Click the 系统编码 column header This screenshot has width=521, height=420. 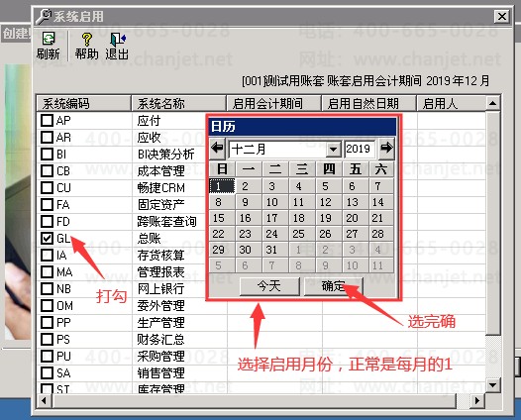pos(83,103)
